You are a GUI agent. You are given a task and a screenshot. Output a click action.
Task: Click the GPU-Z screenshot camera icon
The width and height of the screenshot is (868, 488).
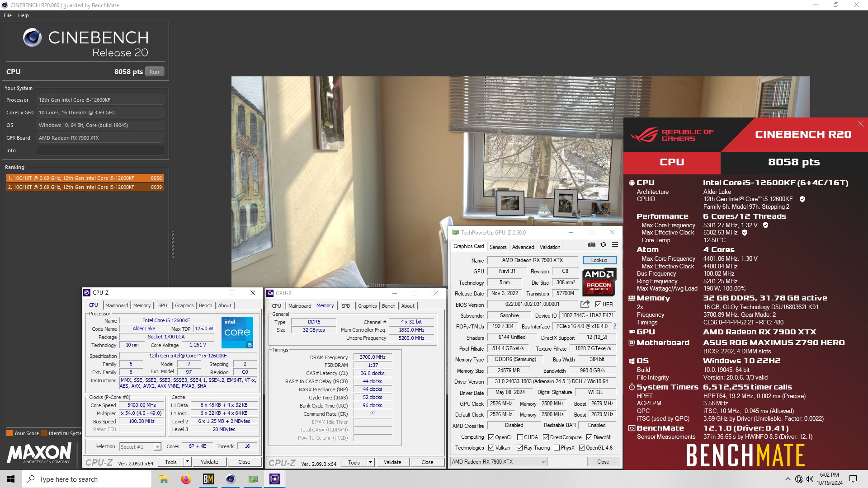coord(591,244)
